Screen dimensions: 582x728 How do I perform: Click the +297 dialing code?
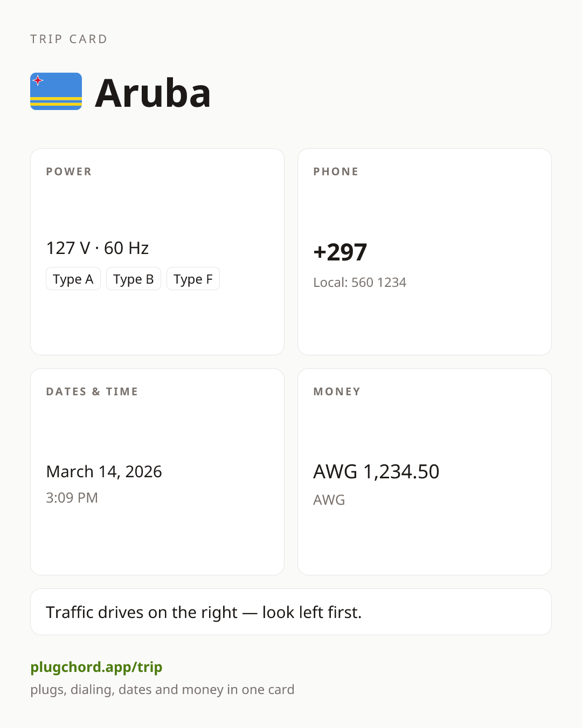[x=340, y=252]
